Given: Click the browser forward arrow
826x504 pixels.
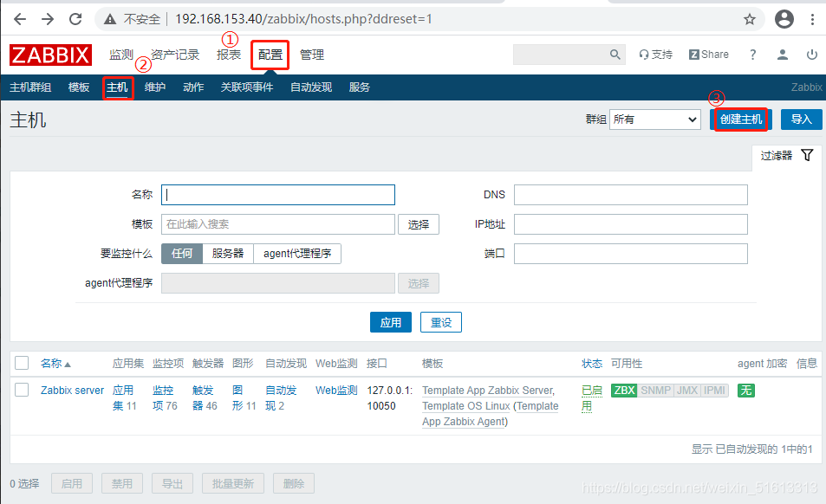Looking at the screenshot, I should (48, 19).
